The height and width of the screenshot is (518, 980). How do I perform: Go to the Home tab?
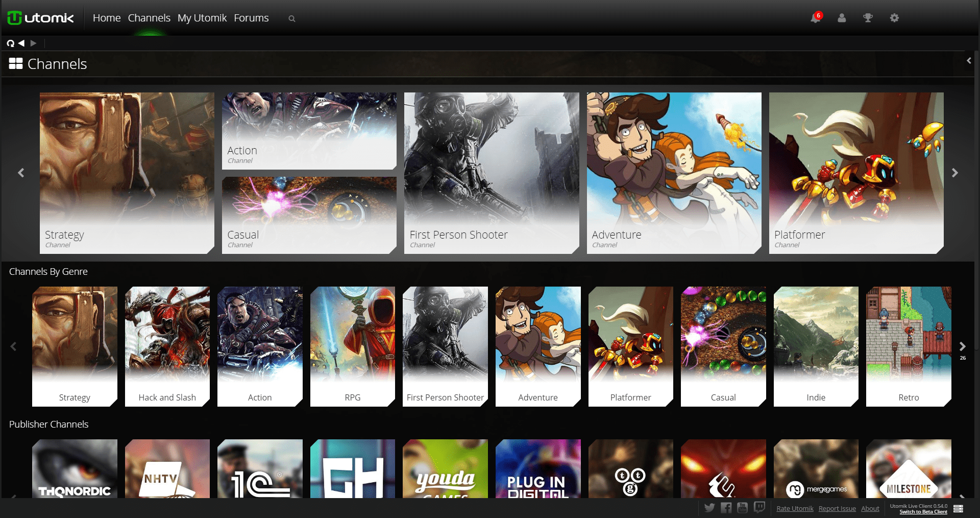(107, 18)
